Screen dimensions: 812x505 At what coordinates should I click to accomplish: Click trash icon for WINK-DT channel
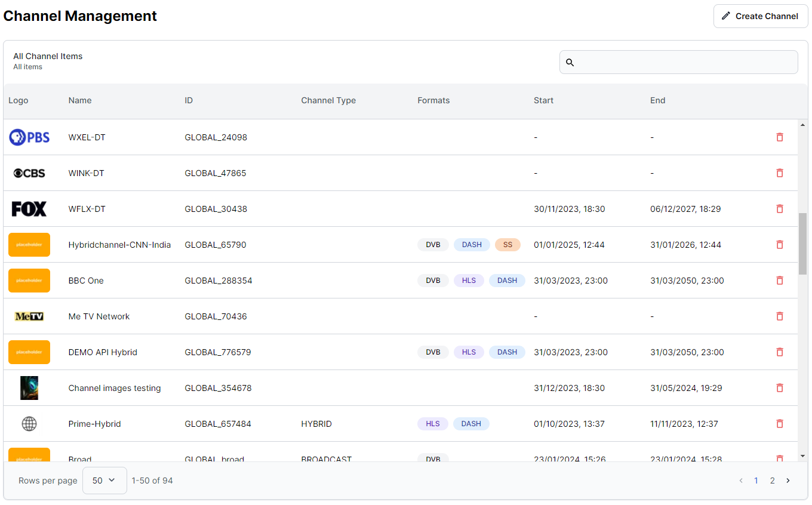click(779, 173)
